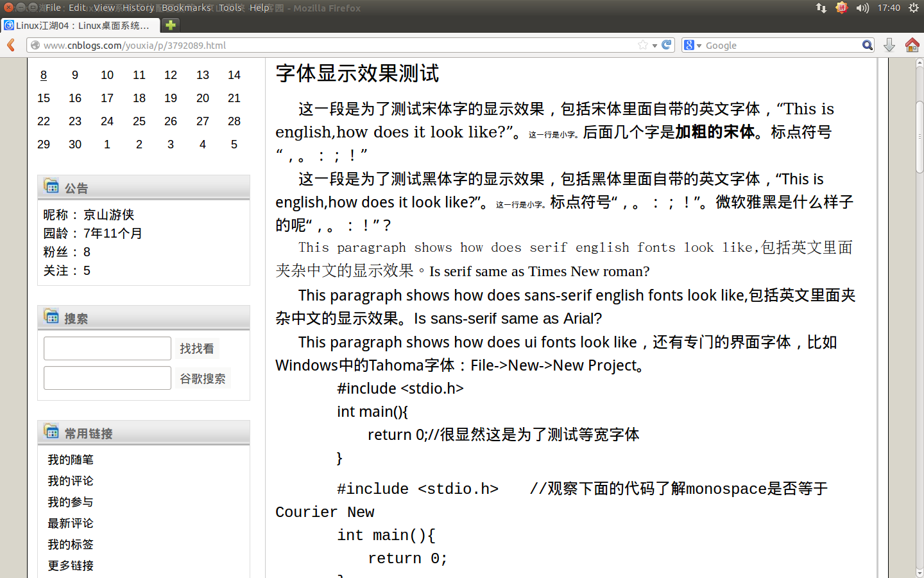Image resolution: width=924 pixels, height=578 pixels.
Task: Open the 我的标签 link
Action: coord(71,545)
